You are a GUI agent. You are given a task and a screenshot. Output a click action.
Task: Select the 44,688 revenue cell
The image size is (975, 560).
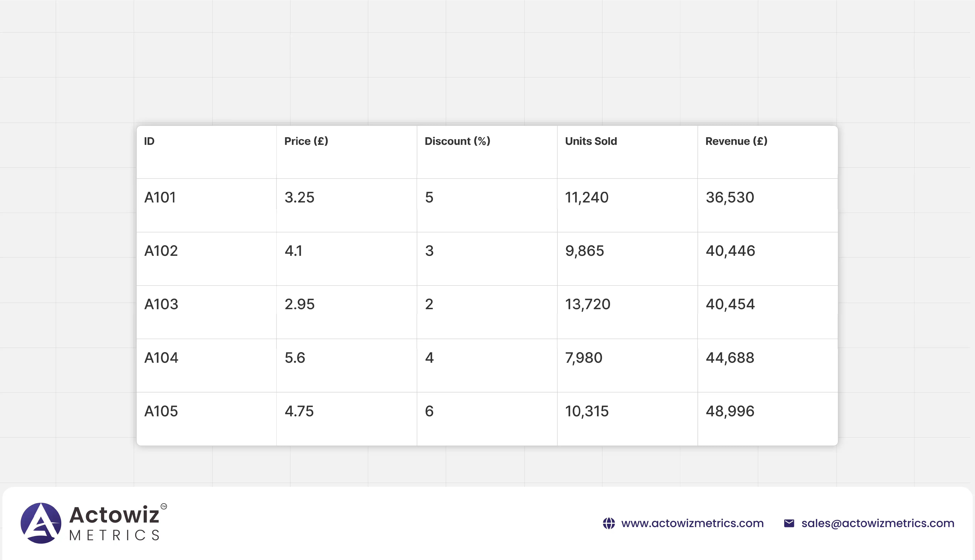[730, 358]
